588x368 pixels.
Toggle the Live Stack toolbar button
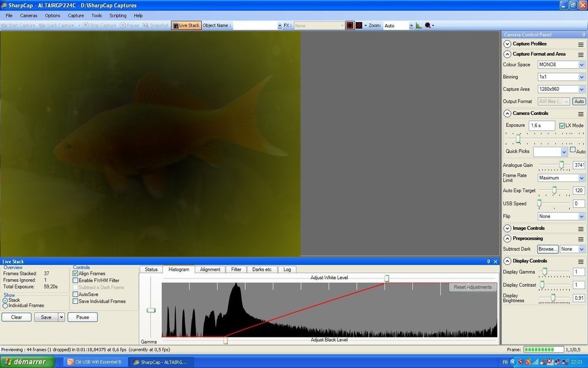tap(186, 25)
